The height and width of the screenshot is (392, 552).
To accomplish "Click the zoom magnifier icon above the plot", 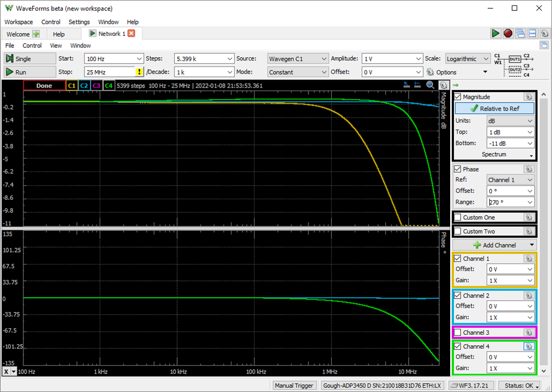I will point(430,85).
